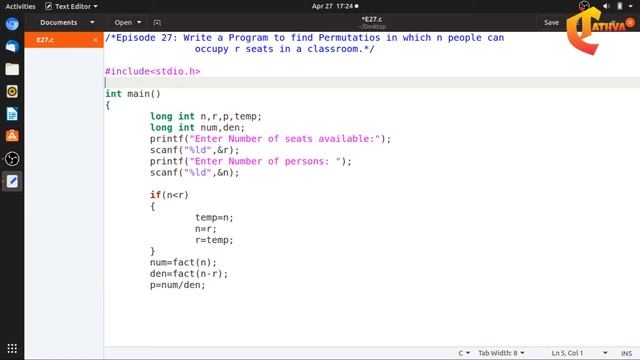Viewport: 640px width, 360px height.
Task: Open OBS Studio from the dock
Action: (x=12, y=158)
